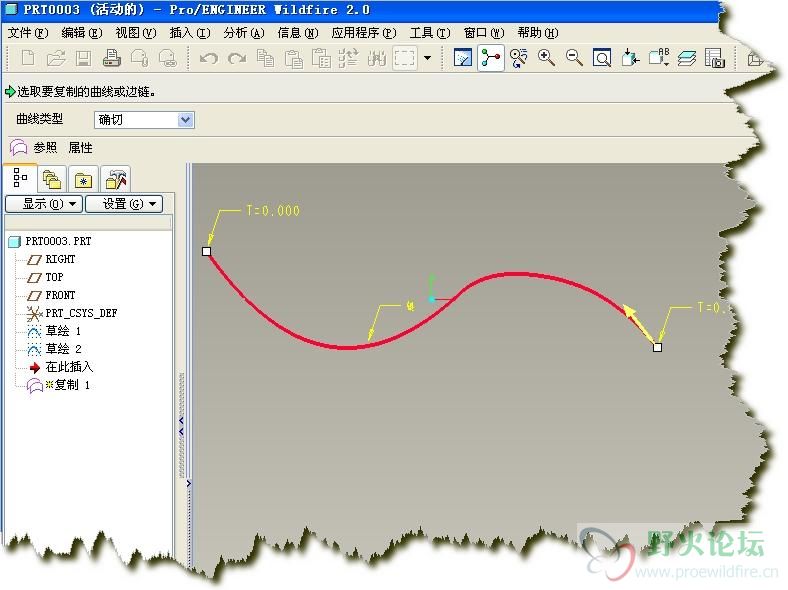Screen dimensions: 788x590
Task: Open the 曲线类型 确切 dropdown
Action: point(144,120)
